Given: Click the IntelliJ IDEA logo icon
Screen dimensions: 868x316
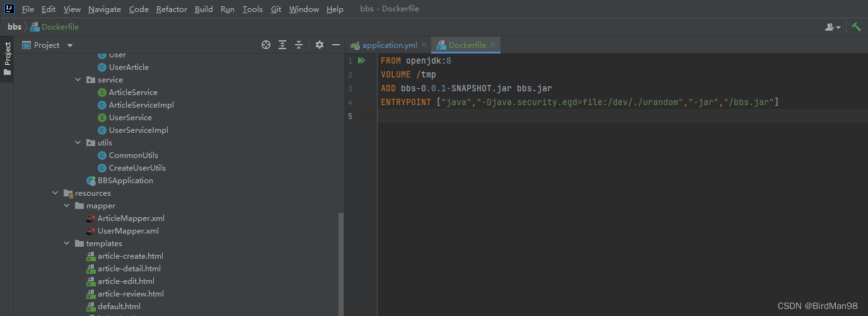Looking at the screenshot, I should (x=9, y=9).
